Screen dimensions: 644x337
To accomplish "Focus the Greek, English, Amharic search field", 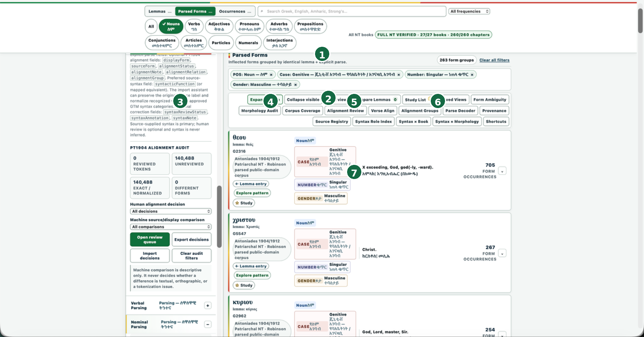I will click(x=352, y=11).
